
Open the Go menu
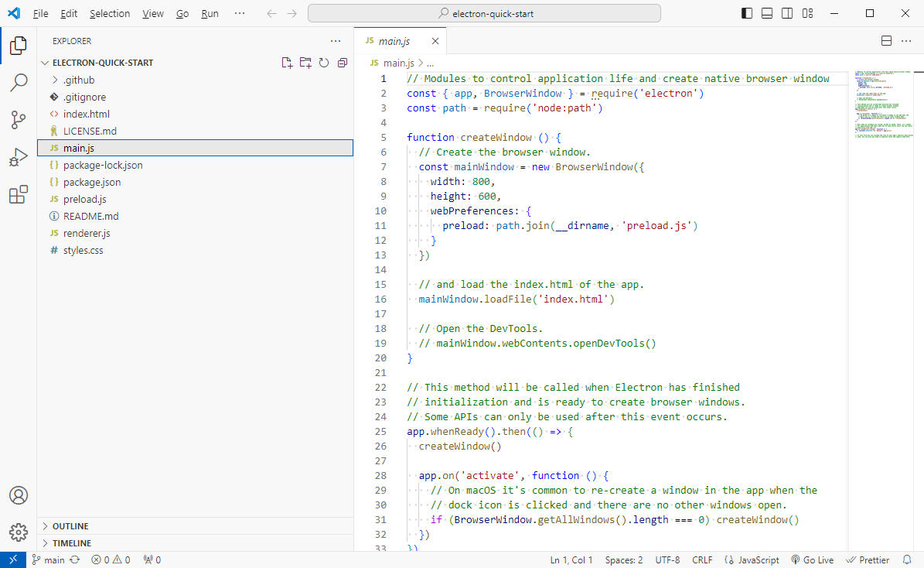pos(182,13)
